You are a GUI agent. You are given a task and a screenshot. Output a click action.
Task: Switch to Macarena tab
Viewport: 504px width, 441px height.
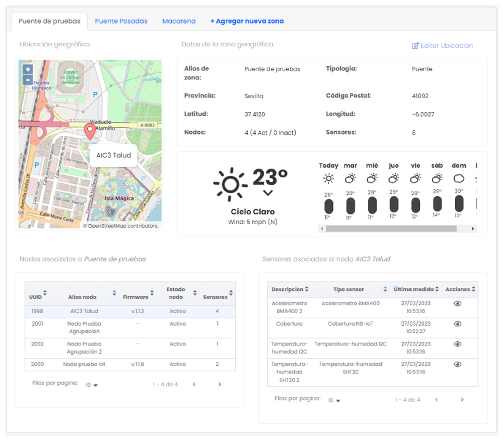coord(179,21)
